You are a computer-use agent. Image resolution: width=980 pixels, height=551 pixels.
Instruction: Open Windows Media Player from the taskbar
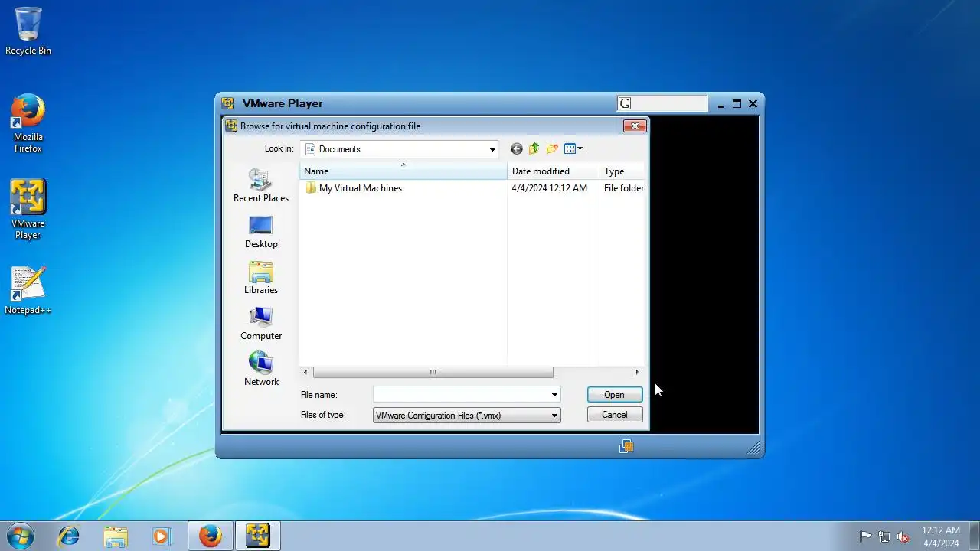tap(162, 536)
